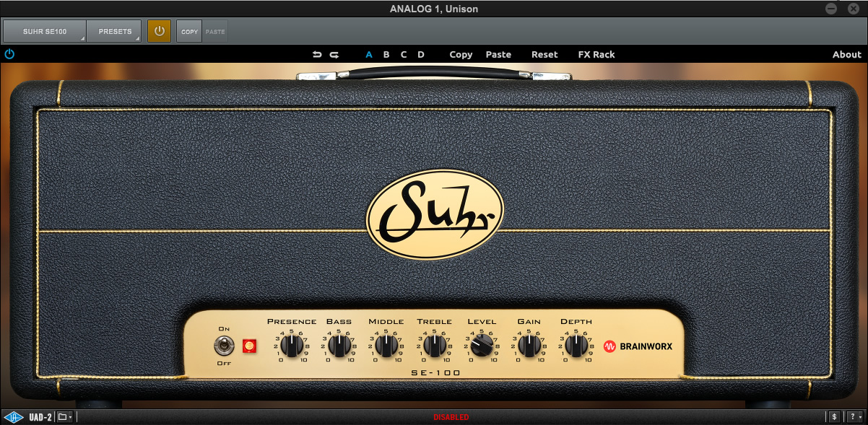Select settings bank A
The image size is (868, 425).
369,54
